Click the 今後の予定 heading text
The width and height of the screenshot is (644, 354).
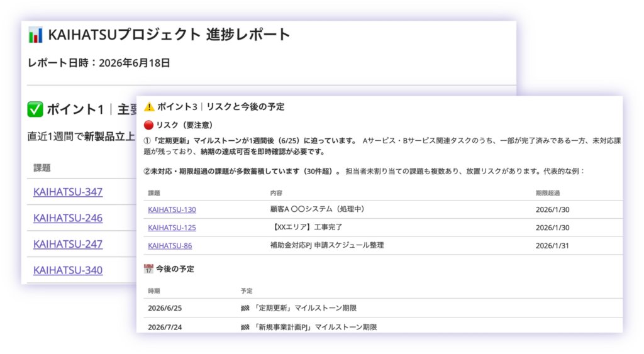click(x=175, y=269)
